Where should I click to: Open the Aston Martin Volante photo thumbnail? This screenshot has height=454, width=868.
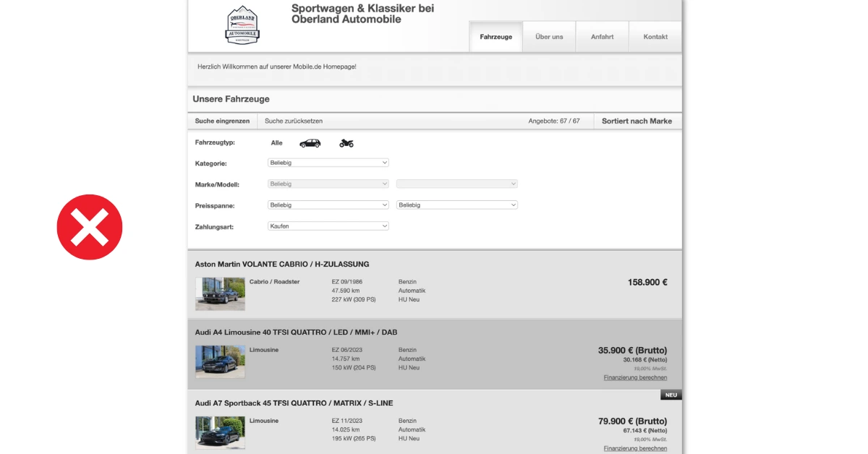point(220,293)
